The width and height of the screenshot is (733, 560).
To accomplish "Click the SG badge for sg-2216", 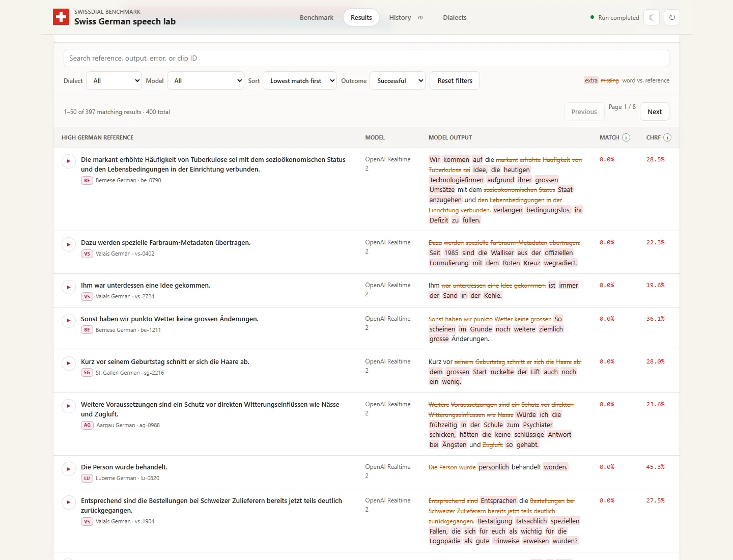I will [x=87, y=373].
